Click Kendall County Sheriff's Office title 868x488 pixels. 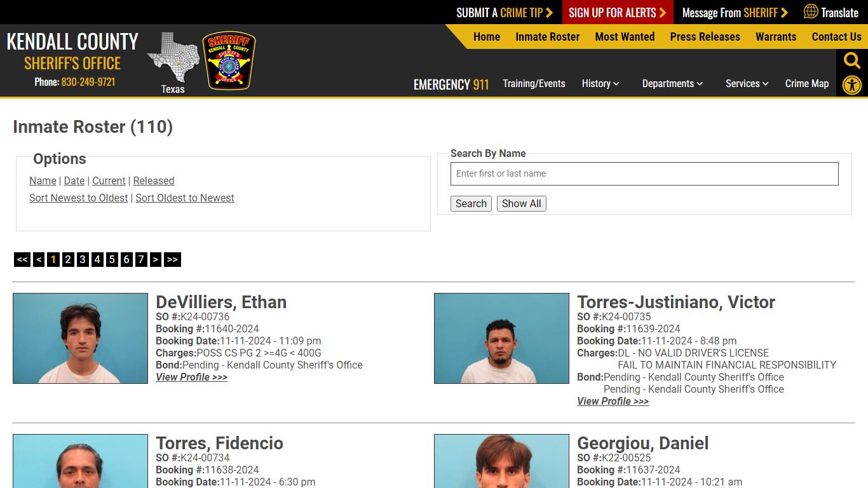(x=72, y=51)
